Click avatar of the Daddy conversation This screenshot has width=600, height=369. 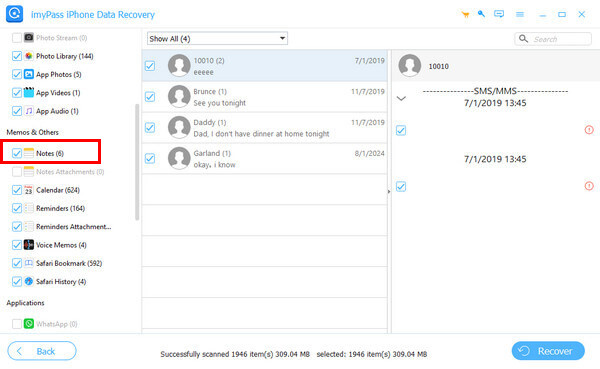pos(179,127)
